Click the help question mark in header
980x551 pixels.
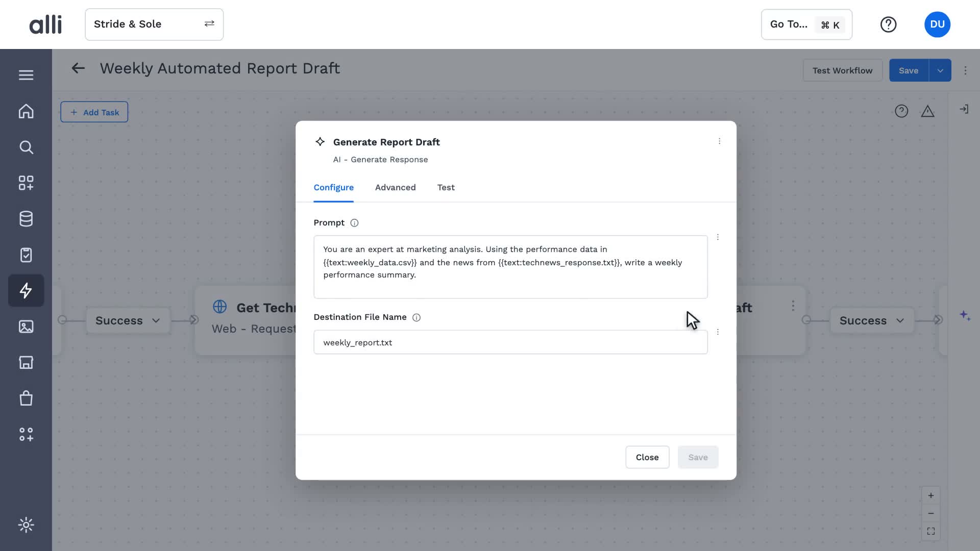888,24
